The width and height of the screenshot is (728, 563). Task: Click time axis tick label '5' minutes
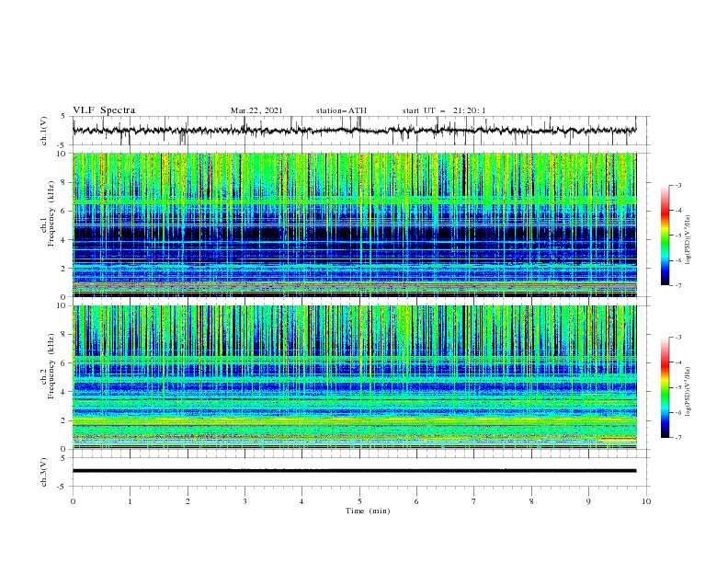pyautogui.click(x=359, y=501)
